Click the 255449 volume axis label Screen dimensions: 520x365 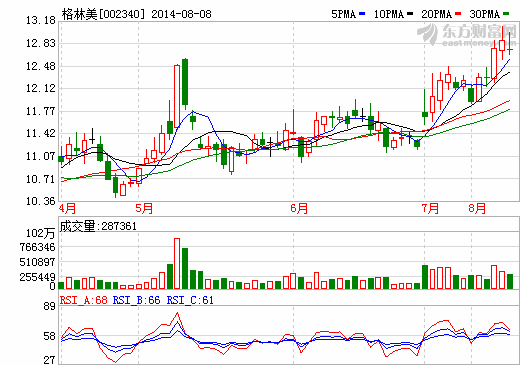37,277
